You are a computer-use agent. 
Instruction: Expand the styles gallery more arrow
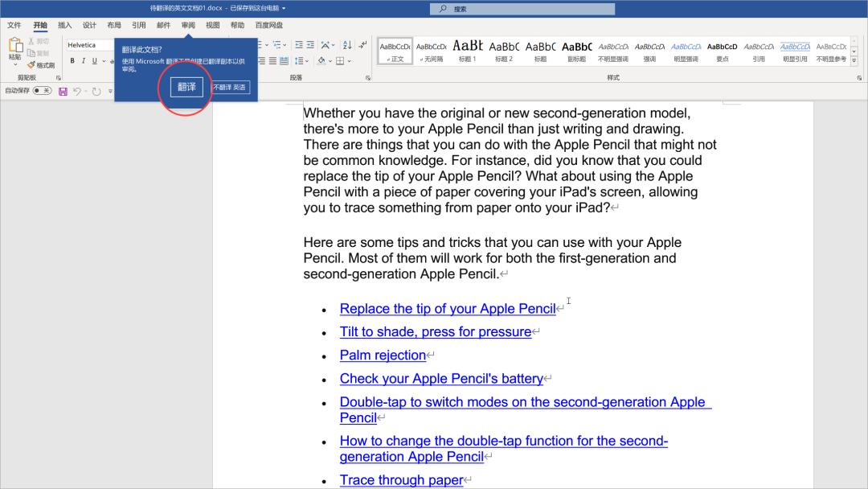coord(854,61)
